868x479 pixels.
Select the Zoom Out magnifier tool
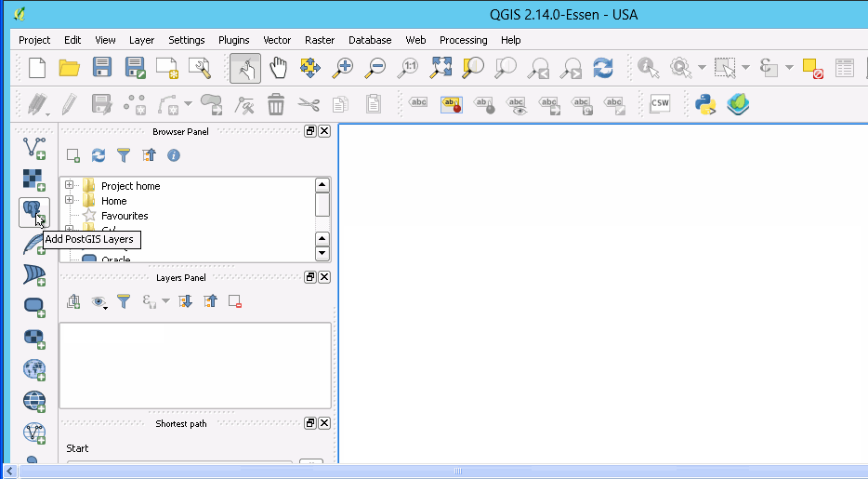click(x=375, y=68)
